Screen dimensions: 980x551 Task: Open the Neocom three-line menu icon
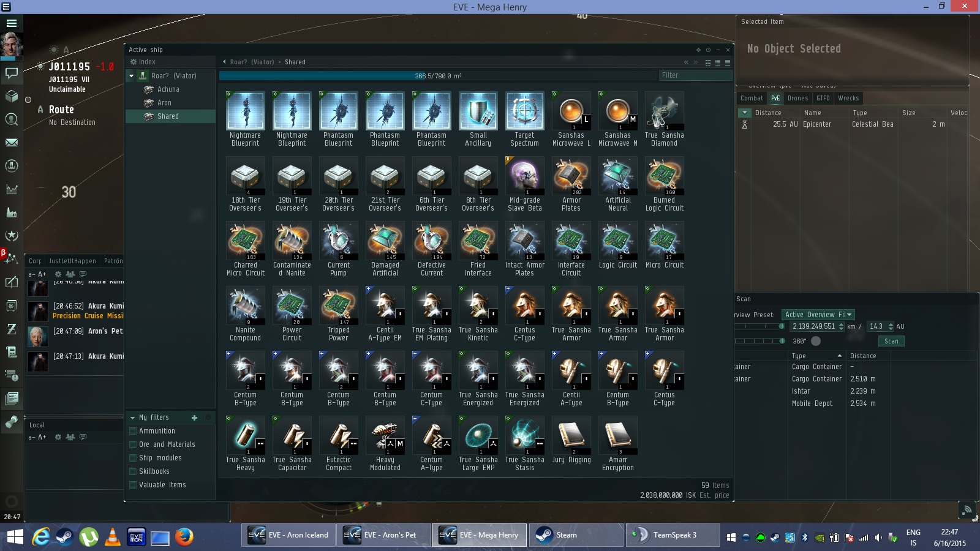coord(12,23)
